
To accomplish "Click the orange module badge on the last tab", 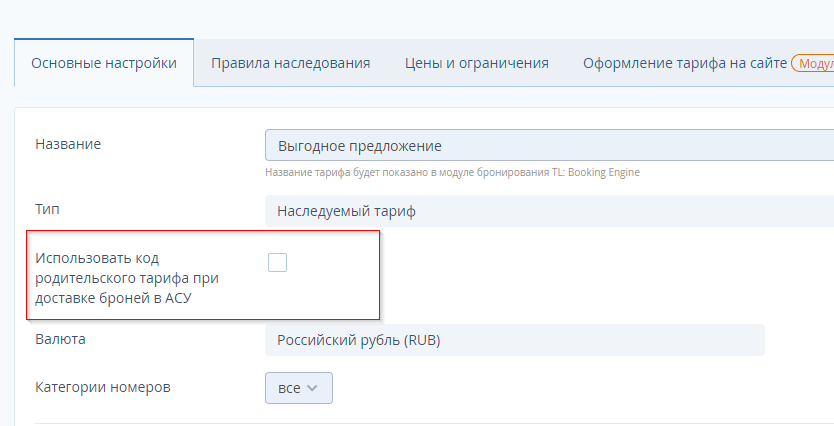I will [x=814, y=63].
